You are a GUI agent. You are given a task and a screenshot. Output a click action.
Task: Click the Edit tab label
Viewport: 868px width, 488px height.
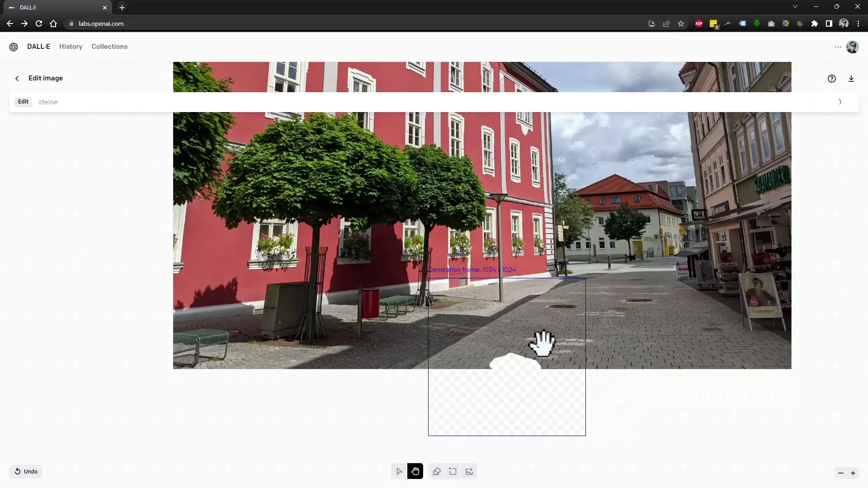pyautogui.click(x=23, y=101)
